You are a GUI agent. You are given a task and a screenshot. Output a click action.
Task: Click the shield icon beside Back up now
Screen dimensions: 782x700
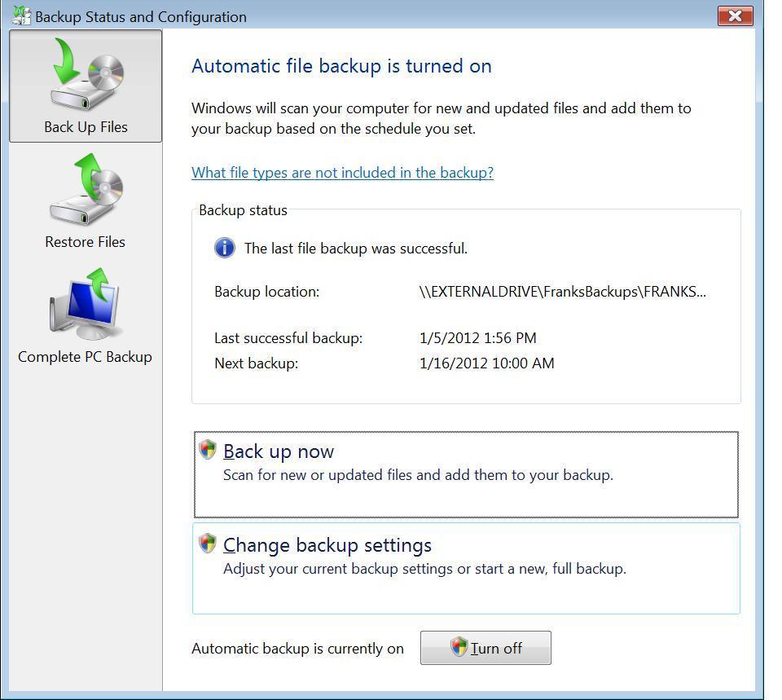point(208,450)
